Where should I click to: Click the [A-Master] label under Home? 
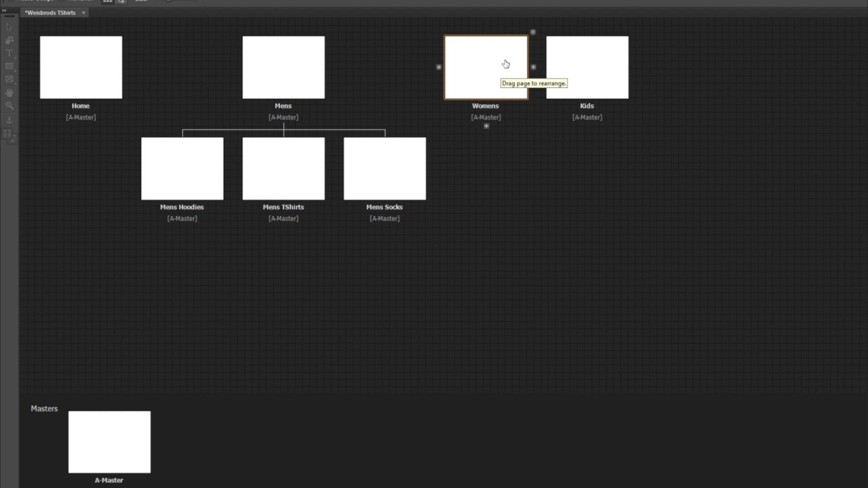pos(81,117)
